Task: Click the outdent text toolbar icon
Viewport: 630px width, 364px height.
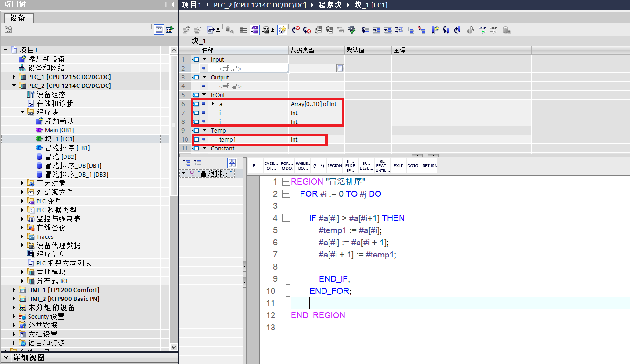Action: (x=387, y=29)
